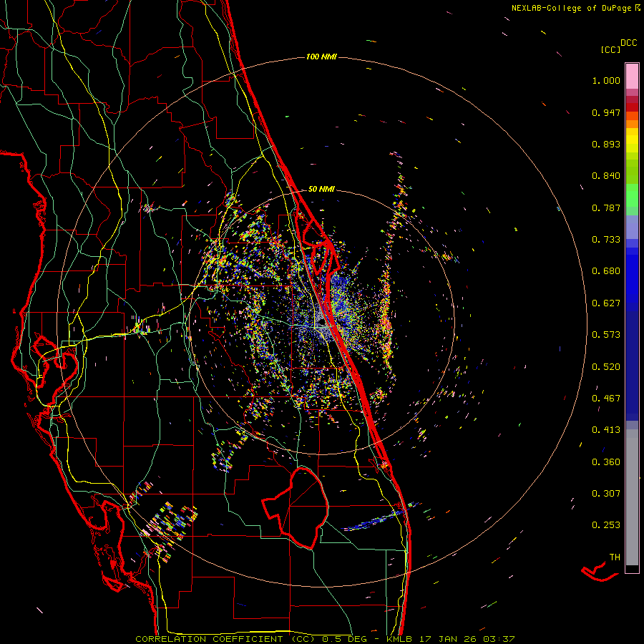Select the 0.840 legend value
The image size is (644, 644).
pyautogui.click(x=606, y=176)
